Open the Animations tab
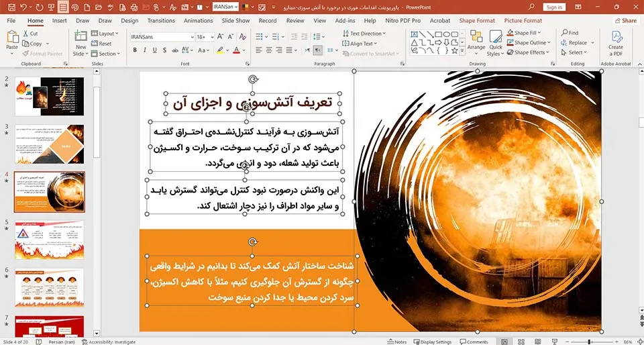The width and height of the screenshot is (644, 345). 199,21
